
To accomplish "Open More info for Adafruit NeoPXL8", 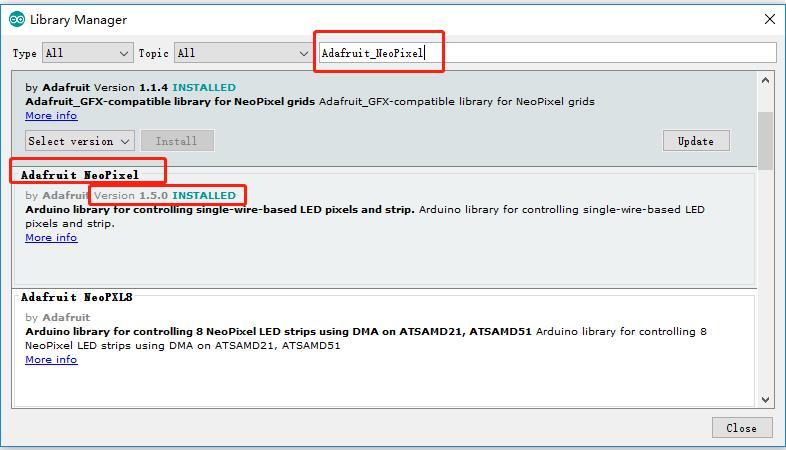I will [51, 359].
